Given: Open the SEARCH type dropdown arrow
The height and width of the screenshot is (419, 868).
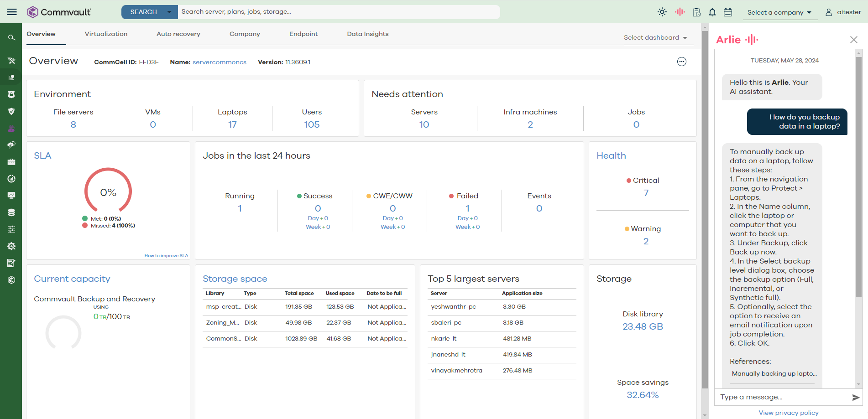Looking at the screenshot, I should tap(169, 12).
